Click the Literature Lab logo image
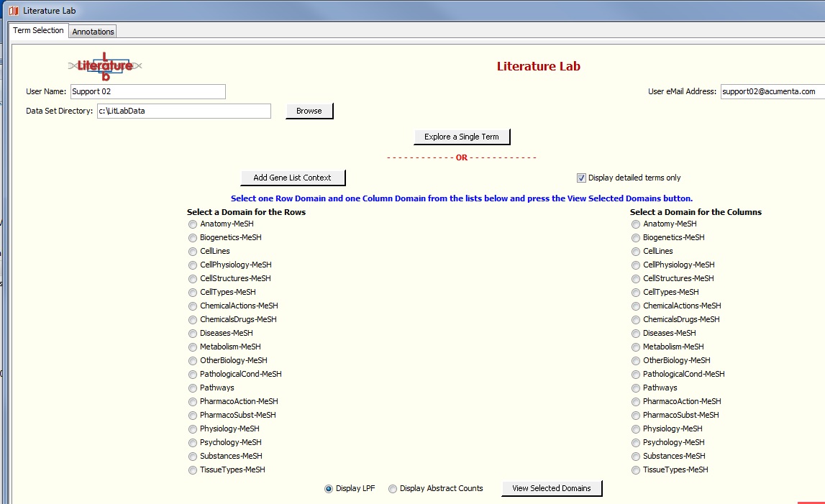The height and width of the screenshot is (504, 825). [x=105, y=66]
